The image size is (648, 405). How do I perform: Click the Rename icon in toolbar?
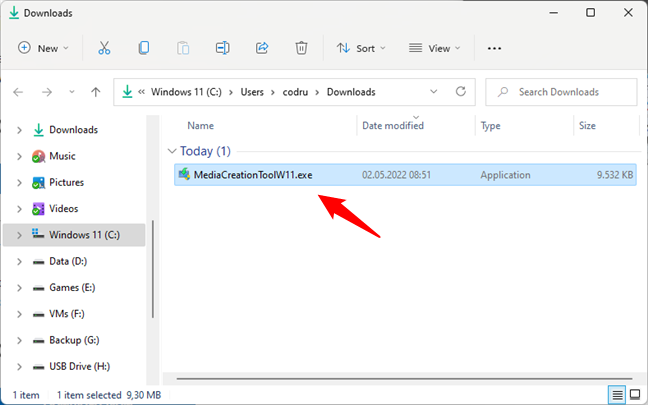point(222,48)
